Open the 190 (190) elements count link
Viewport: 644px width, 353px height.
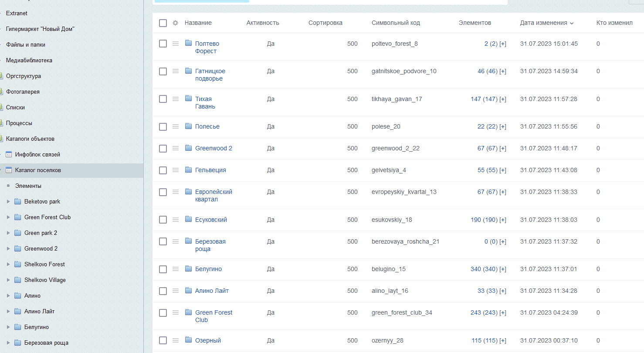(x=484, y=220)
